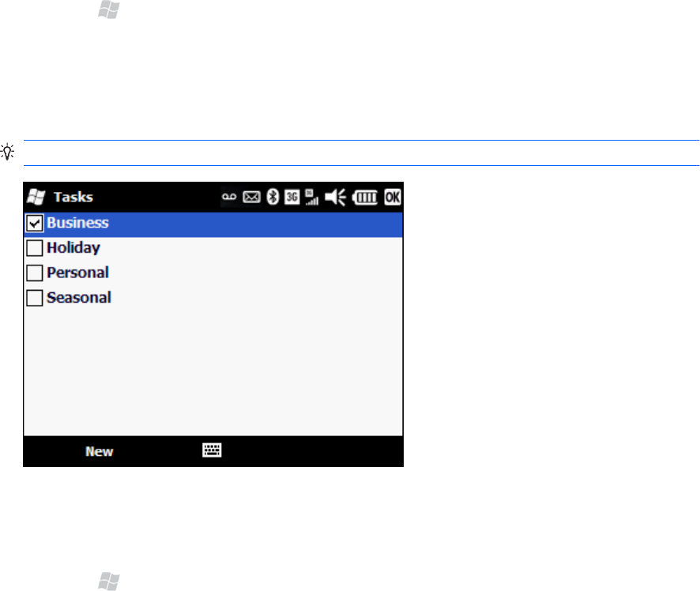This screenshot has width=700, height=591.
Task: Click the Windows logo above the tip line
Action: (109, 9)
